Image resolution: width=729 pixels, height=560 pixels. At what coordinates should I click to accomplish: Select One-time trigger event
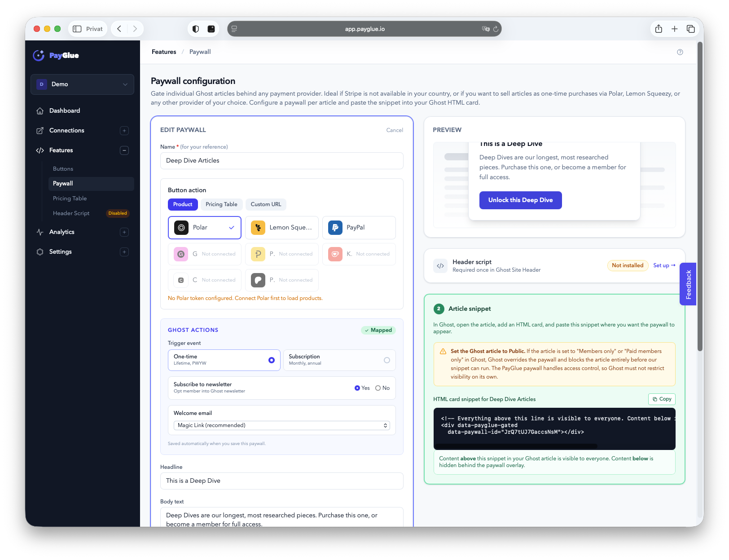(224, 360)
